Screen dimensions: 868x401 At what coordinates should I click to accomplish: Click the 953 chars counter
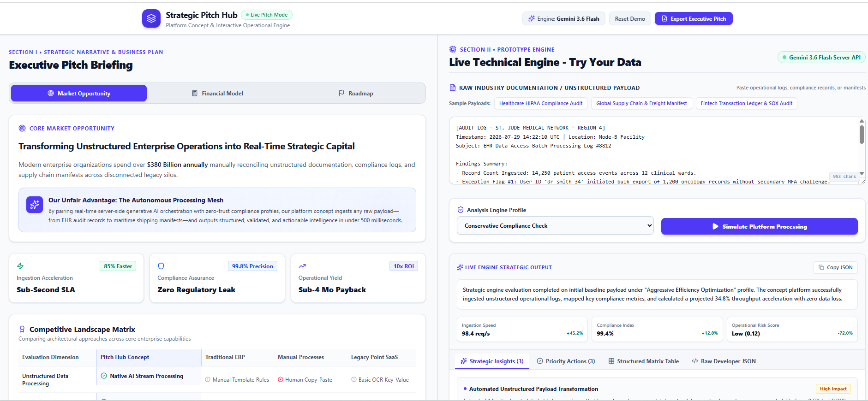pos(844,177)
